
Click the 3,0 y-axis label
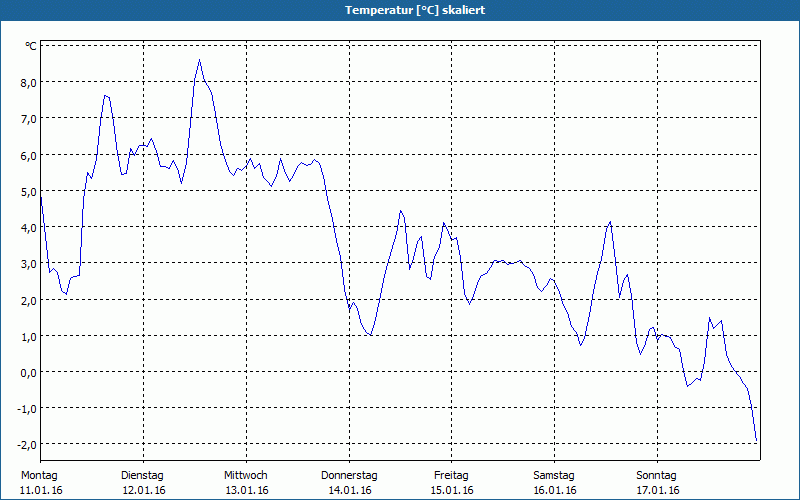pos(27,263)
